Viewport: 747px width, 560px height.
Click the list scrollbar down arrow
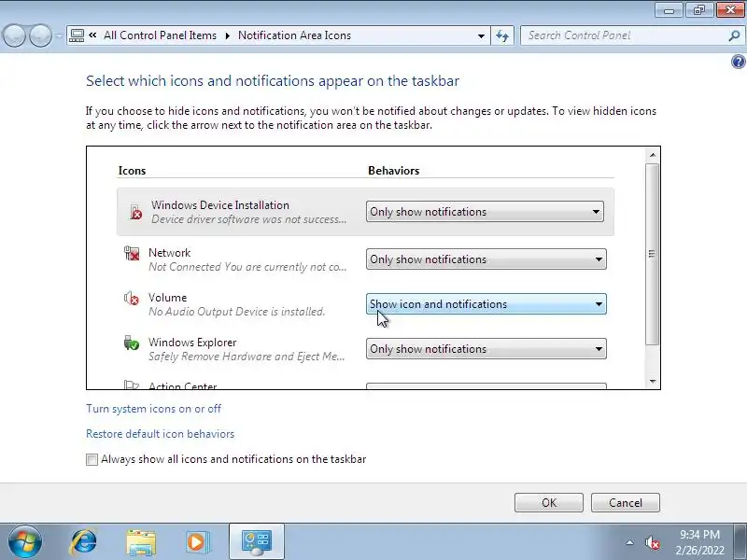(x=653, y=381)
